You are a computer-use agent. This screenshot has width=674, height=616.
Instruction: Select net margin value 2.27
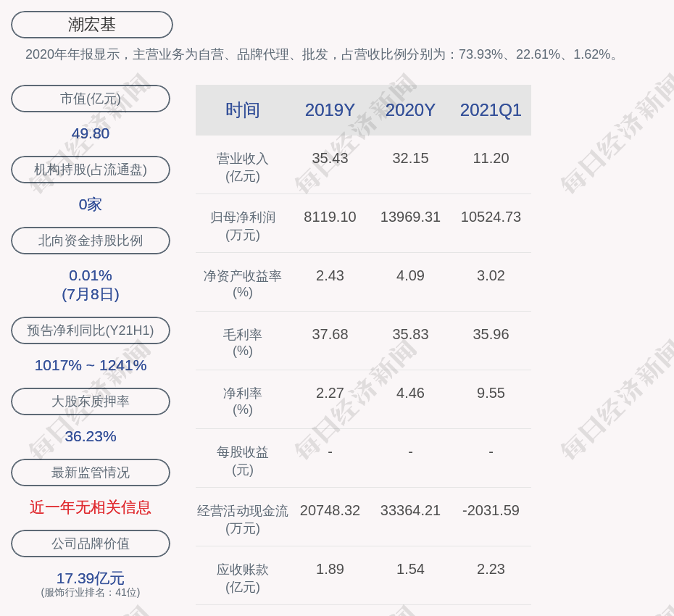click(x=330, y=393)
